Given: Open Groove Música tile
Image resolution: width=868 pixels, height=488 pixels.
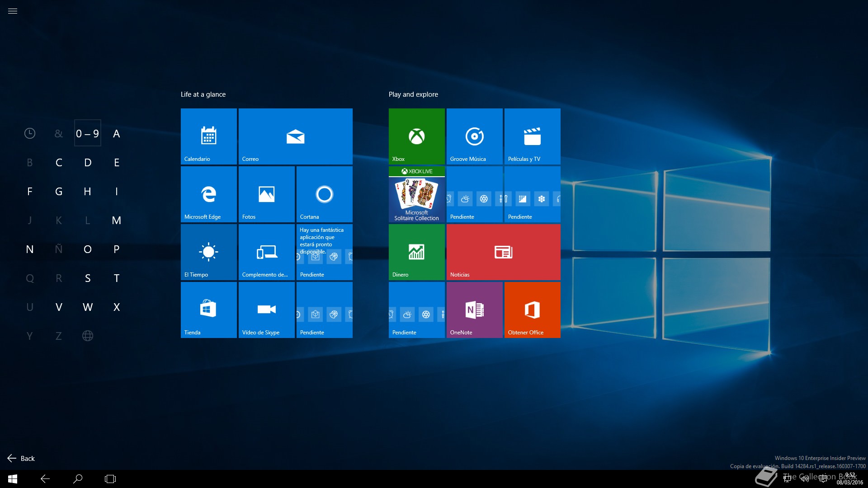Looking at the screenshot, I should [475, 136].
